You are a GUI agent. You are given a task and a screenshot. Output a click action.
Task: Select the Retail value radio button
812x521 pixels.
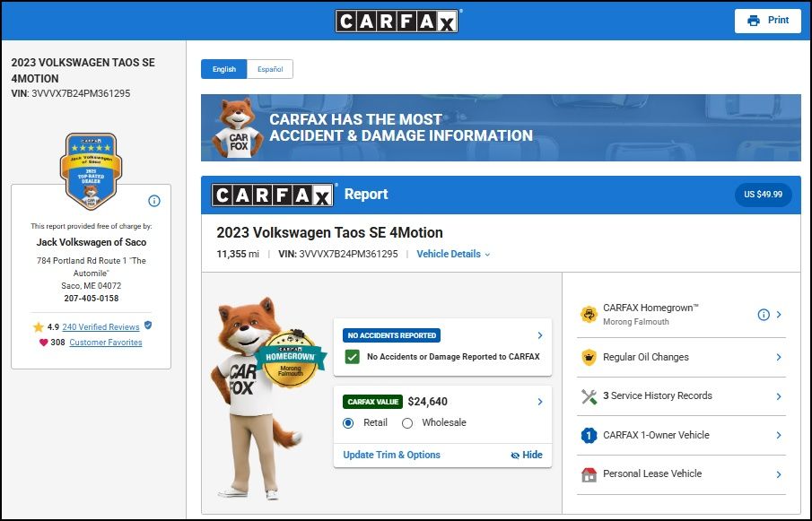pyautogui.click(x=348, y=423)
